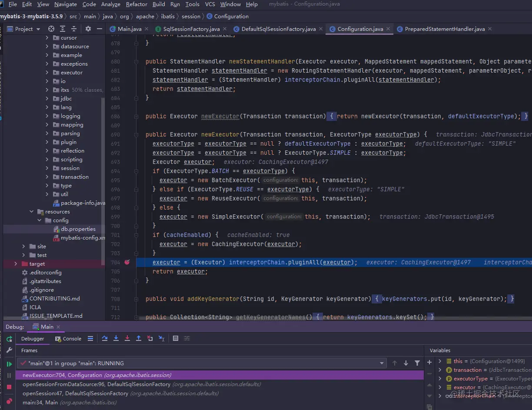532x410 pixels.
Task: Click Step Out in debugger toolbar
Action: click(x=139, y=338)
